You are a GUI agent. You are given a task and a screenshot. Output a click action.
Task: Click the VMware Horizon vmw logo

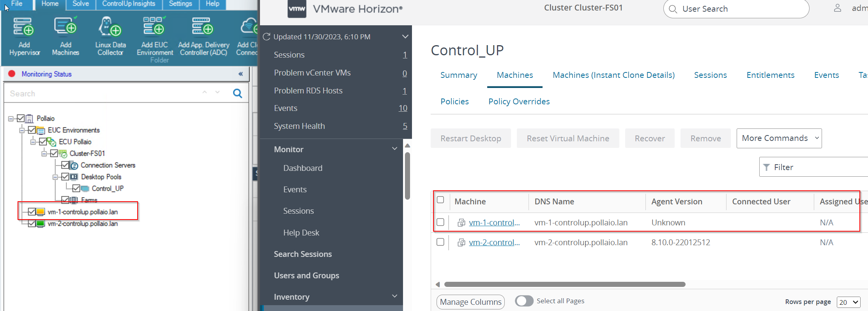coord(297,9)
